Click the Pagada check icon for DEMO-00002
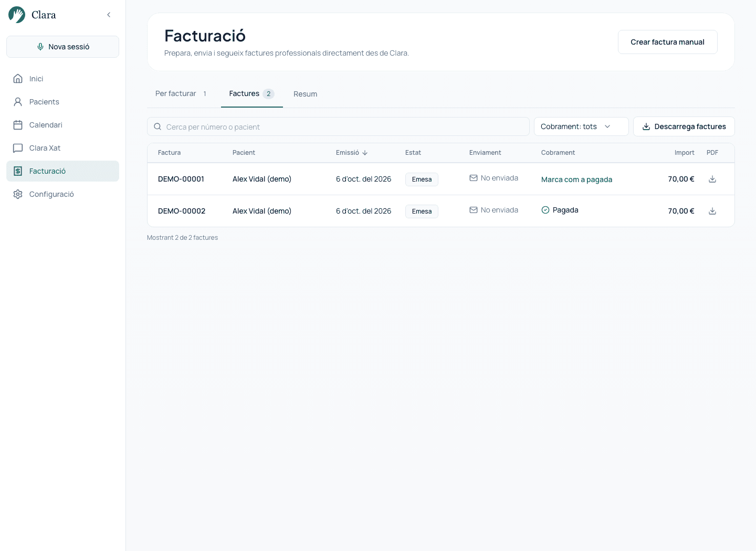The height and width of the screenshot is (551, 756). click(x=545, y=210)
